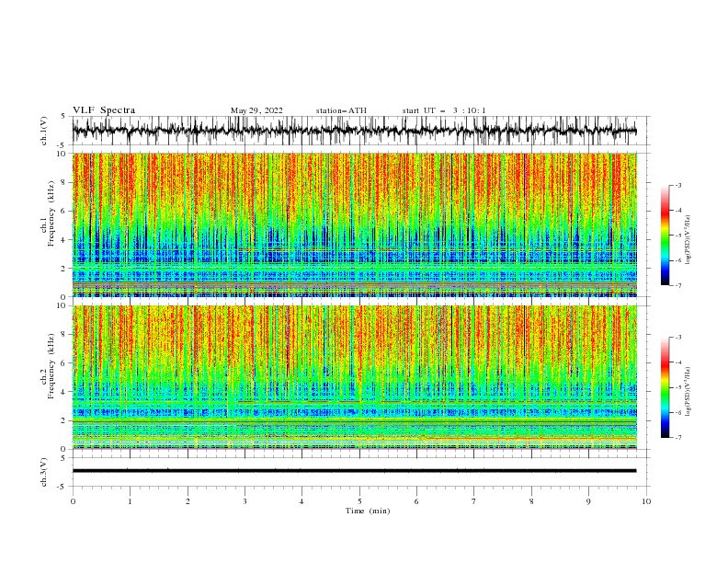Select the date label "May 29, 2022"
Viewport: 728px width, 563px height.
pyautogui.click(x=256, y=110)
